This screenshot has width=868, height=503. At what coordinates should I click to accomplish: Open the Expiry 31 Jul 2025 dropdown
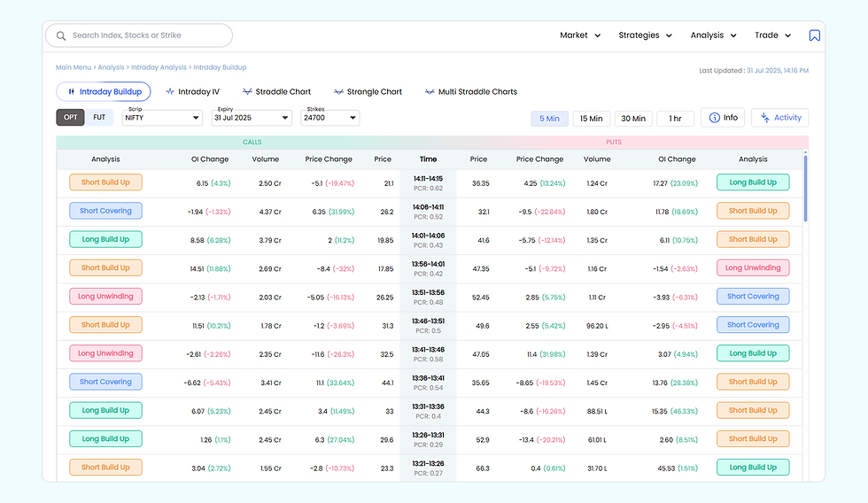click(x=252, y=117)
